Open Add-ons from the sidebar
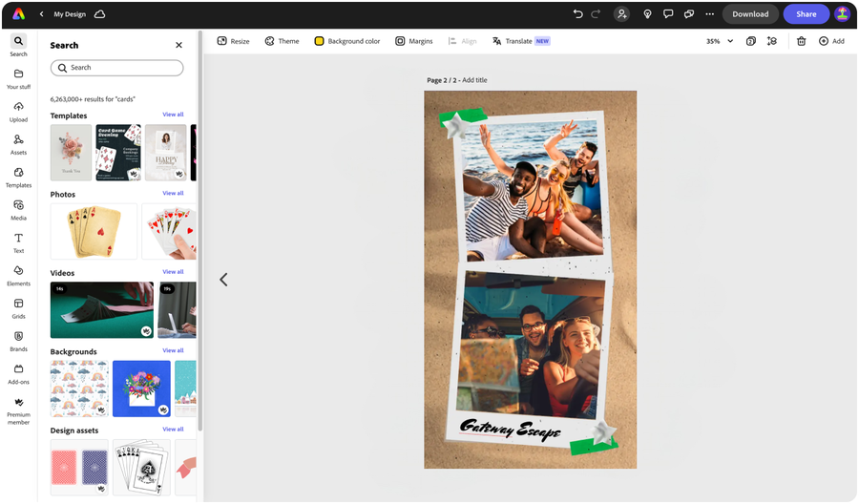The height and width of the screenshot is (504, 859). tap(18, 374)
